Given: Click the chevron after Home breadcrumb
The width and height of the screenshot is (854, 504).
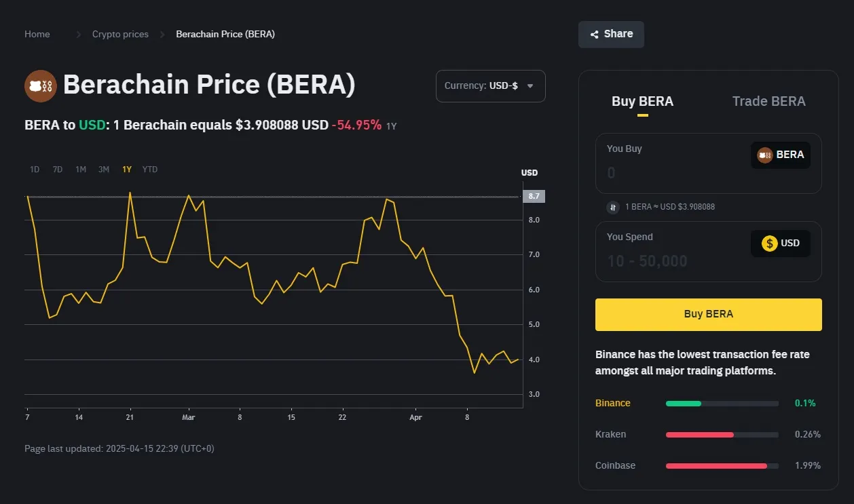Looking at the screenshot, I should [x=79, y=35].
